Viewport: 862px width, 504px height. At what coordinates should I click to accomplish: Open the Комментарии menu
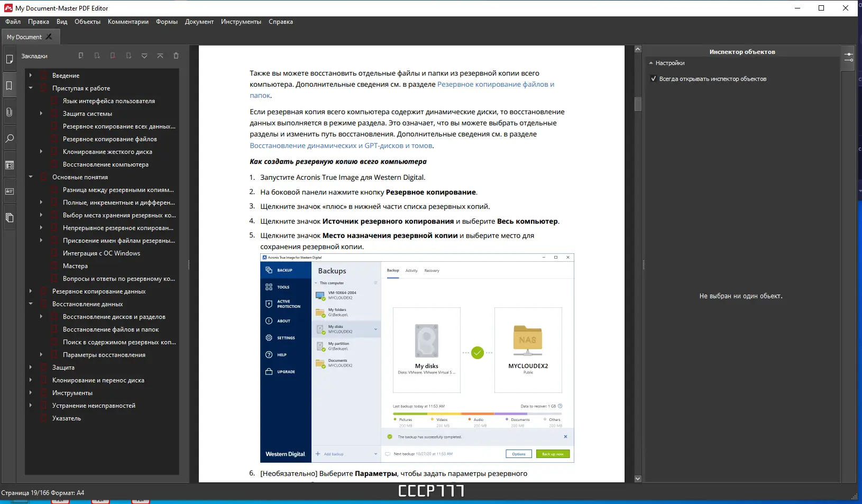(x=128, y=22)
